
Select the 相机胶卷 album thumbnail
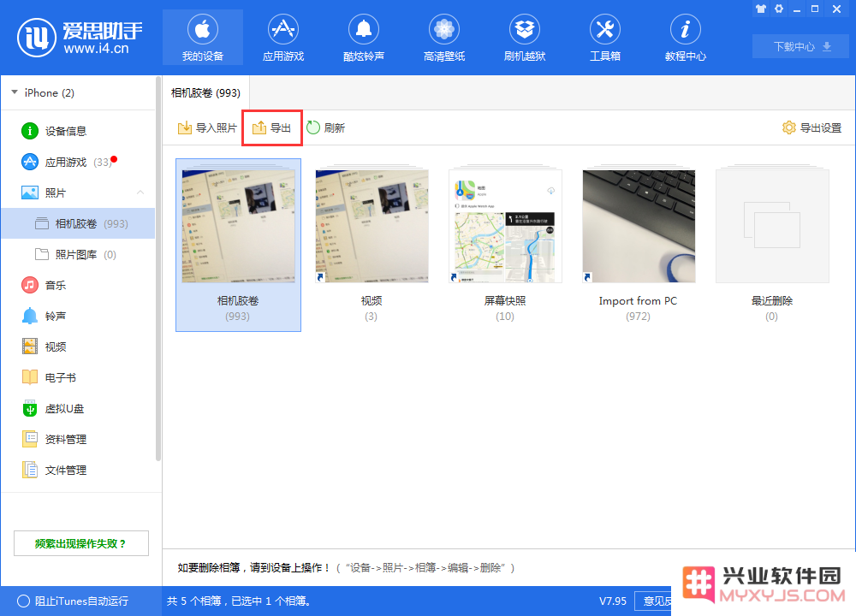coord(238,226)
